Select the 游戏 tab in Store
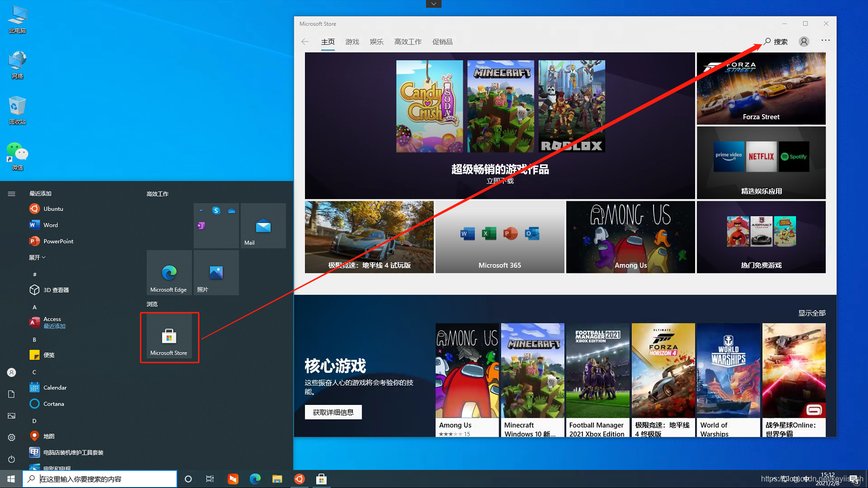Screen dimensions: 868x488 click(352, 42)
